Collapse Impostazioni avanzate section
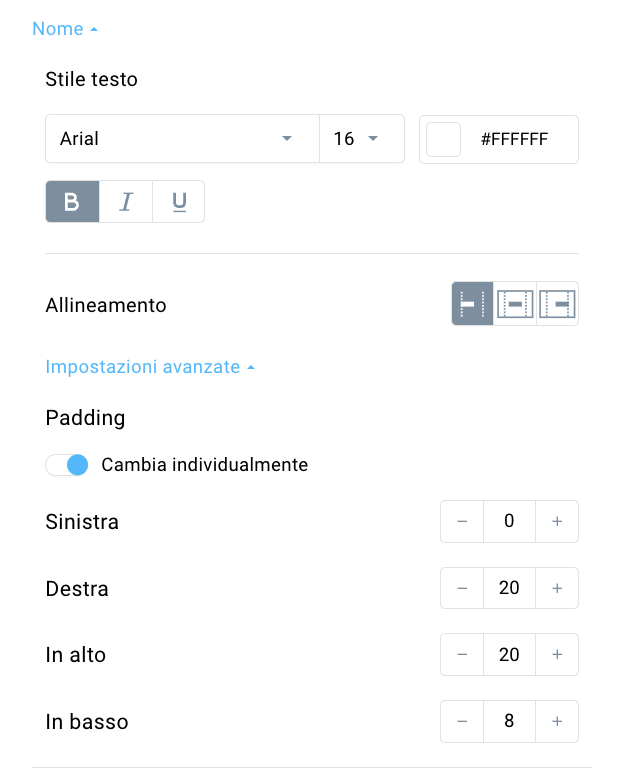The width and height of the screenshot is (630, 768). point(150,367)
